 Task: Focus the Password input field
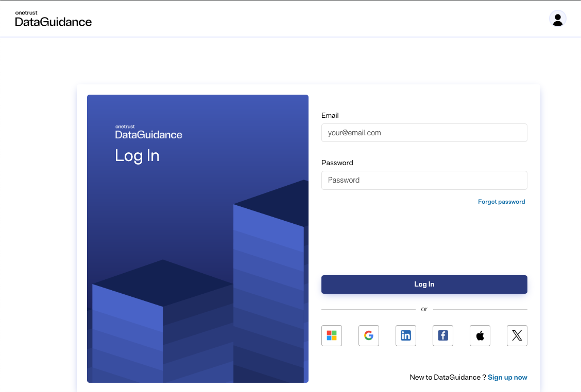[x=424, y=180]
